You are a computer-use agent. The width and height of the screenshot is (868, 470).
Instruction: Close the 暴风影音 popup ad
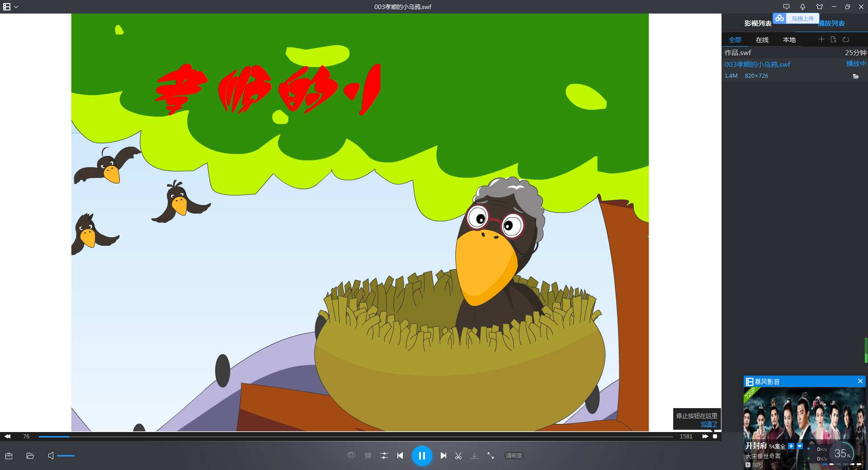coord(860,381)
